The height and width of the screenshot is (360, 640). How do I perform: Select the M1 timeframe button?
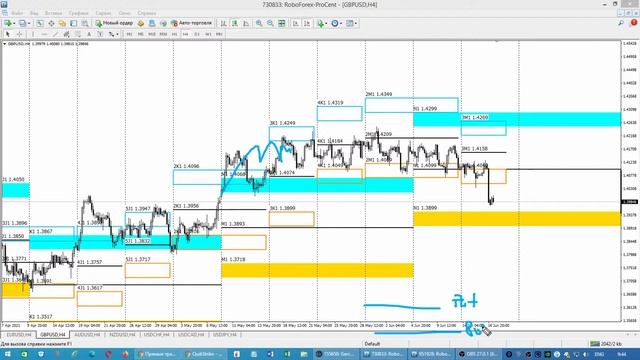[129, 34]
